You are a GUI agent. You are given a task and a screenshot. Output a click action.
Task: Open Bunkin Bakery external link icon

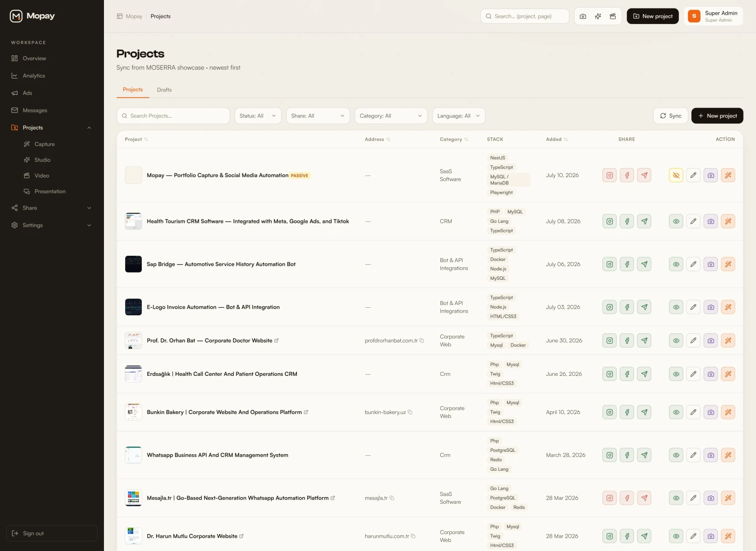pyautogui.click(x=306, y=412)
